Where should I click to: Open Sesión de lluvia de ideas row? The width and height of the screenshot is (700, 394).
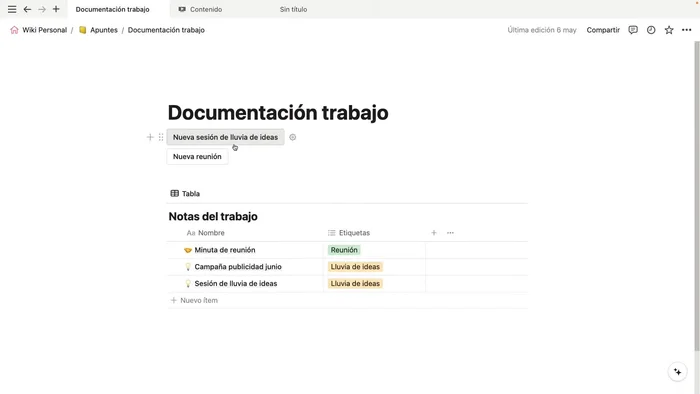(236, 284)
